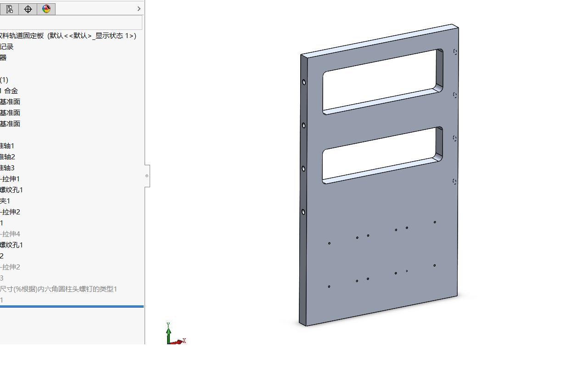
Task: Select the -拉伸1 extrude feature
Action: pyautogui.click(x=10, y=179)
